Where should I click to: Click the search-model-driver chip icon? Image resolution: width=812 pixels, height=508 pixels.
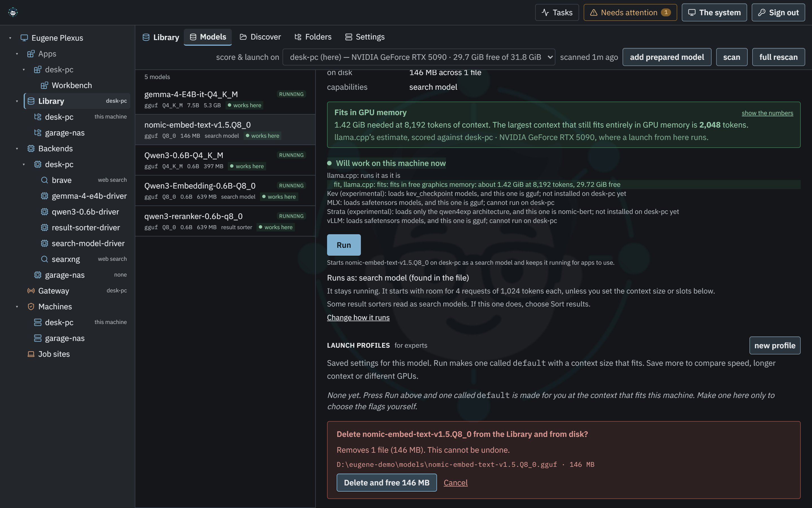click(x=44, y=243)
